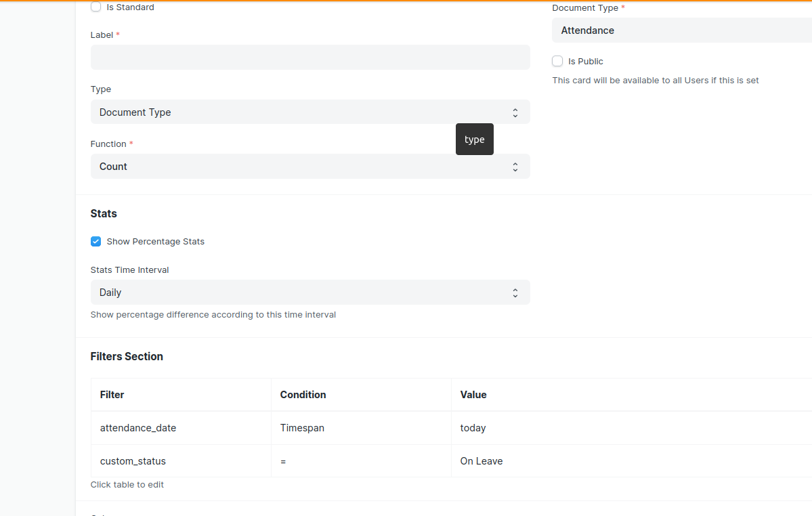
Task: Click into the Label input field
Action: tap(310, 58)
